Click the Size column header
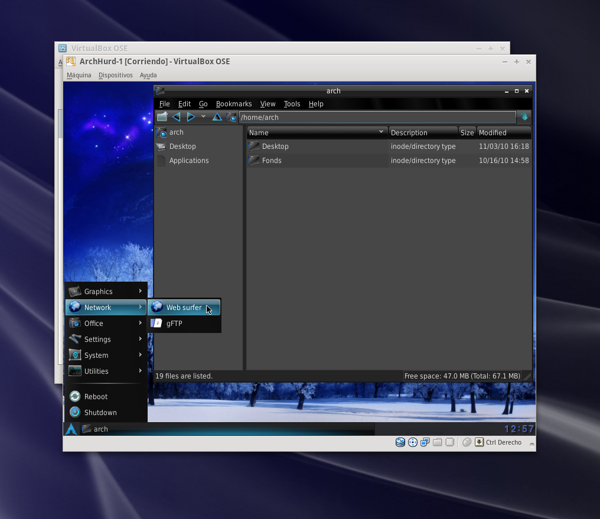600x519 pixels. point(467,132)
